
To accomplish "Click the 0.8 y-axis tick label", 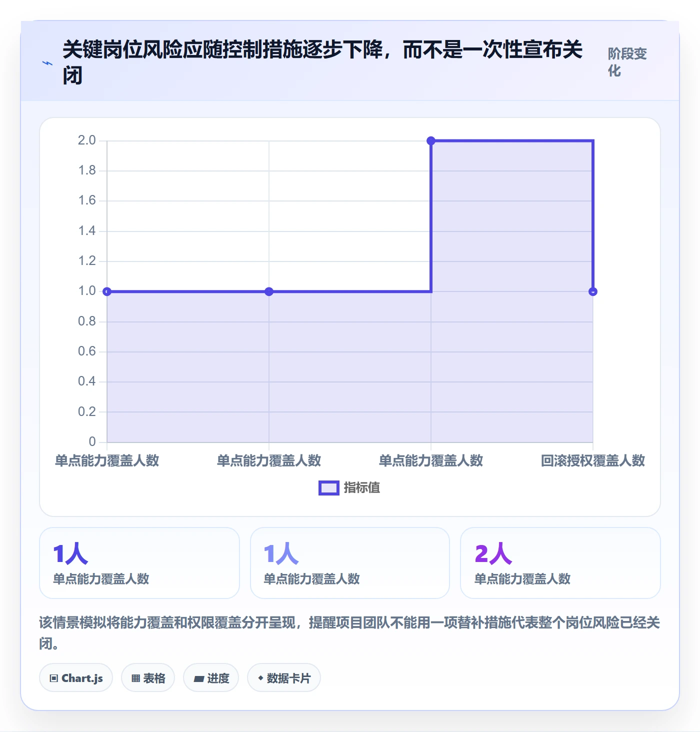I will pos(87,321).
